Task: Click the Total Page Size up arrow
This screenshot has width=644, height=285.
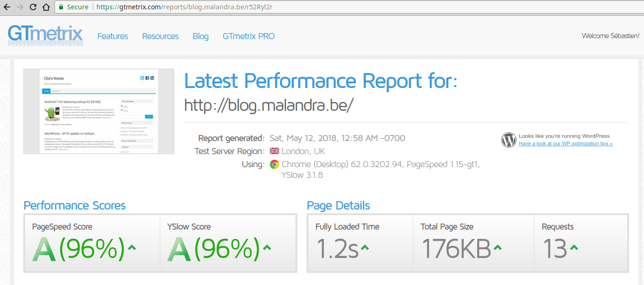Action: [498, 248]
